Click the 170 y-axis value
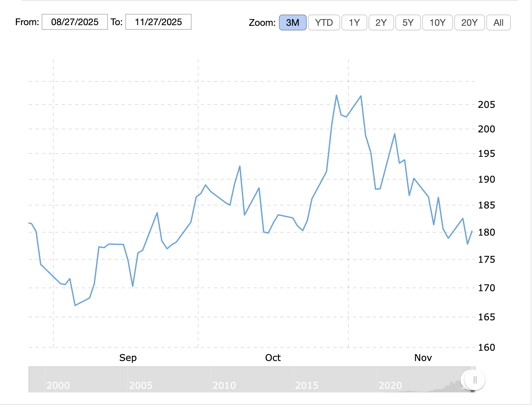 487,288
